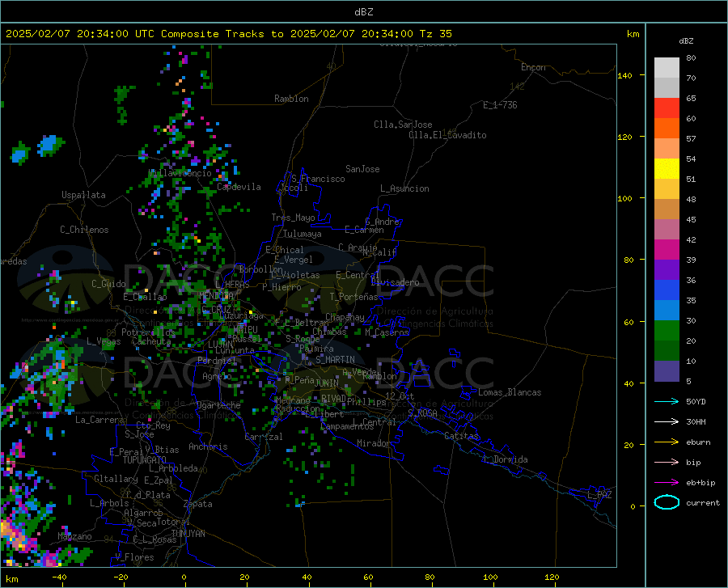The image size is (728, 588).
Task: Select the light blue 30-35 dBZ swatch
Action: [667, 311]
